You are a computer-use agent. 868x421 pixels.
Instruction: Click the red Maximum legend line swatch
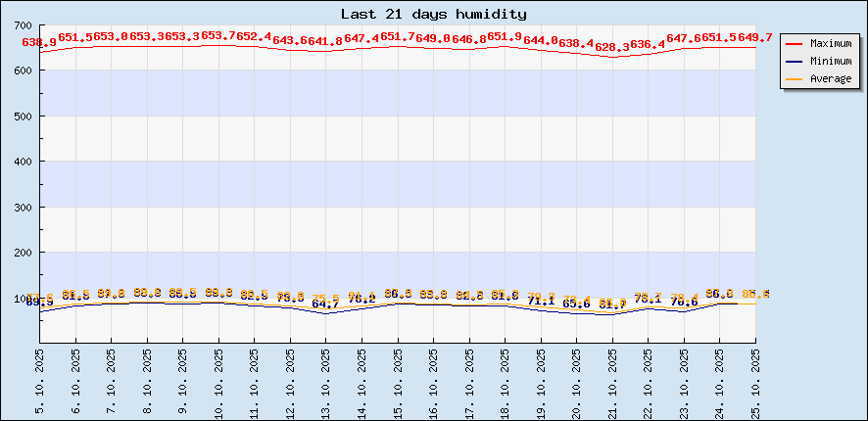(x=795, y=44)
